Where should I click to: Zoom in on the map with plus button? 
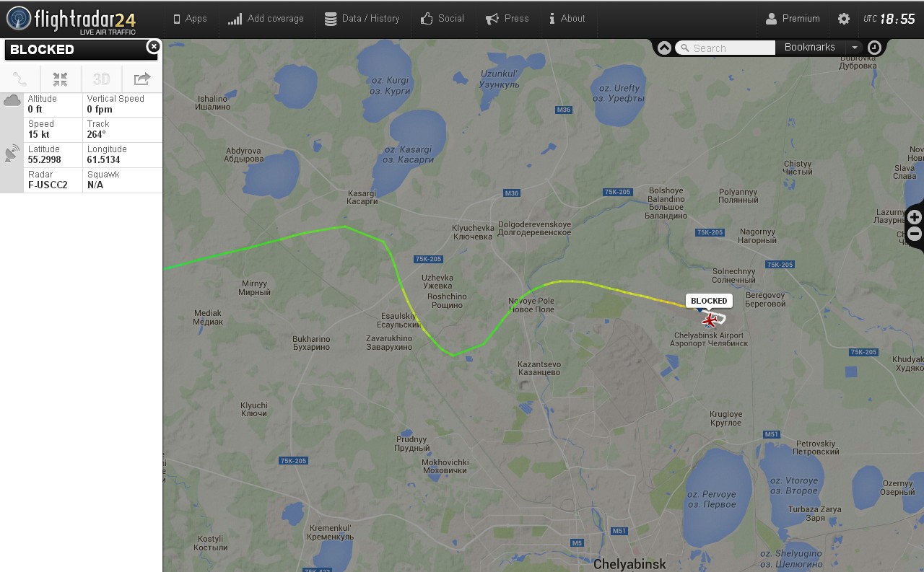pyautogui.click(x=915, y=217)
